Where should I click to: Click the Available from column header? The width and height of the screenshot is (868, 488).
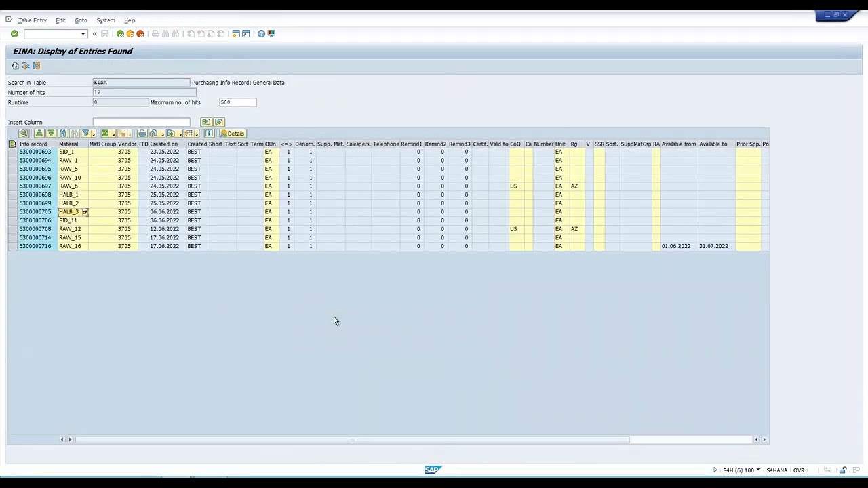tap(679, 144)
